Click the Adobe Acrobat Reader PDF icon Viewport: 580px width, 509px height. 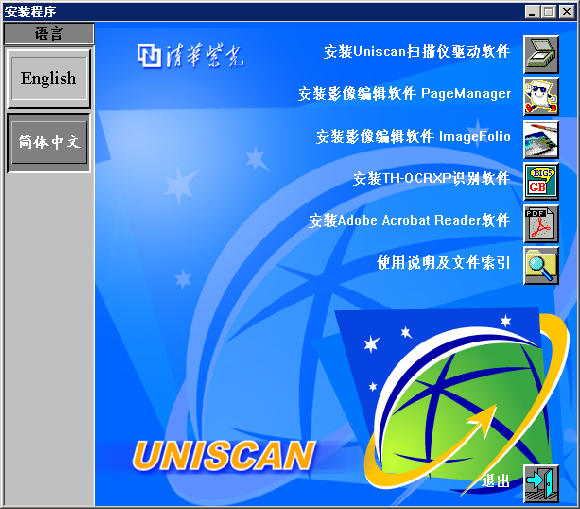click(541, 224)
